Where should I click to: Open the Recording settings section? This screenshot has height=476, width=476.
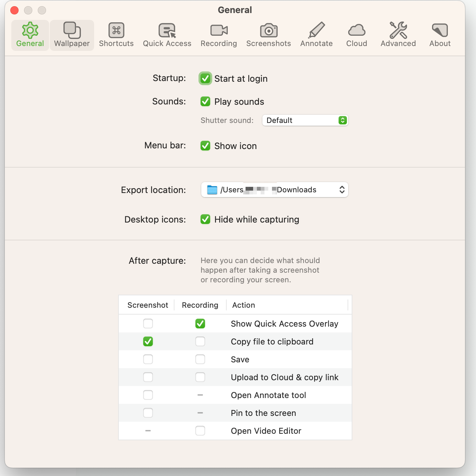218,34
